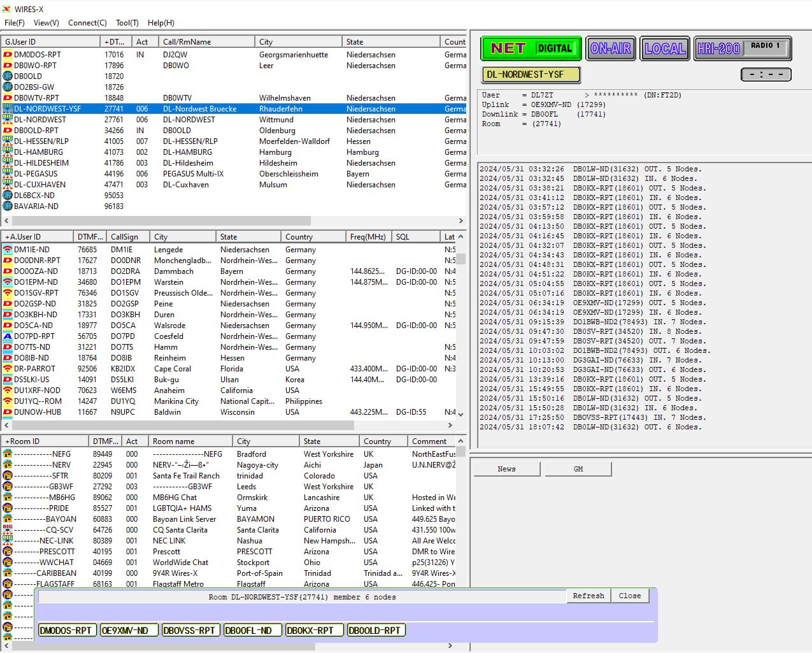
Task: Click the room icon beside the FLAGSTAFF entry
Action: tap(6, 584)
